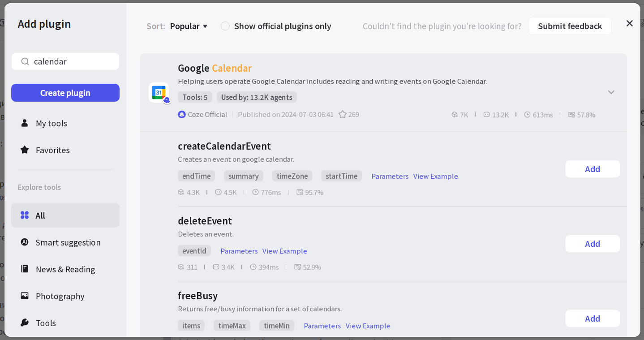Click the Coze Official publisher name
This screenshot has height=340, width=644.
(207, 114)
